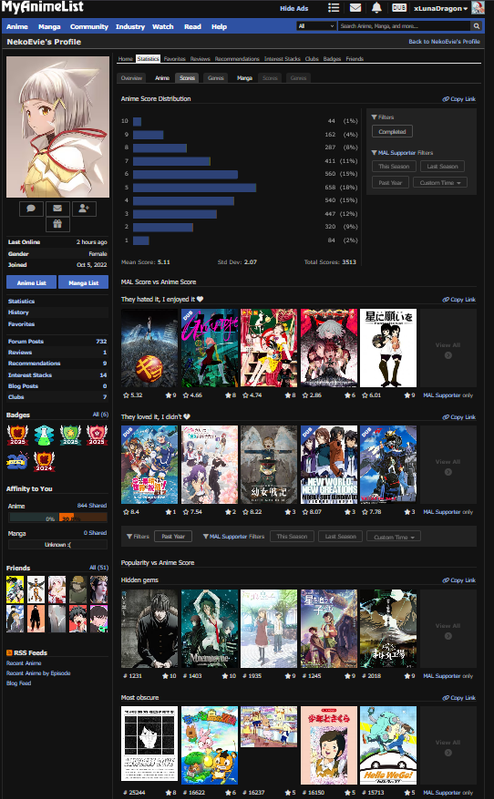Click the comment bubble icon under avatar
This screenshot has height=799, width=494.
point(31,209)
